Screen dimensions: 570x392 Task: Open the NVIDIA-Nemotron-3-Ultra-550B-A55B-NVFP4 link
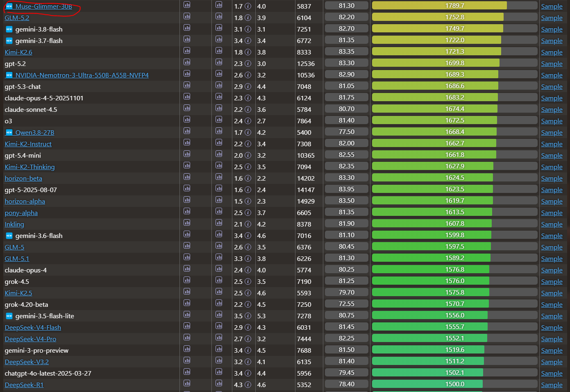pos(82,75)
